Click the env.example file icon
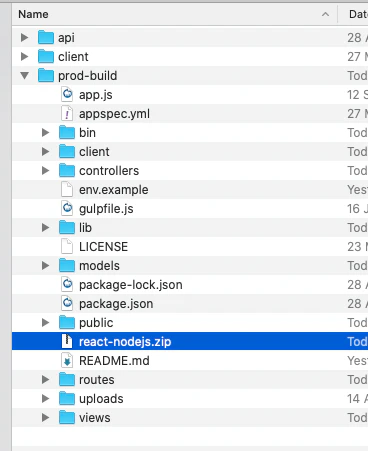 (67, 190)
